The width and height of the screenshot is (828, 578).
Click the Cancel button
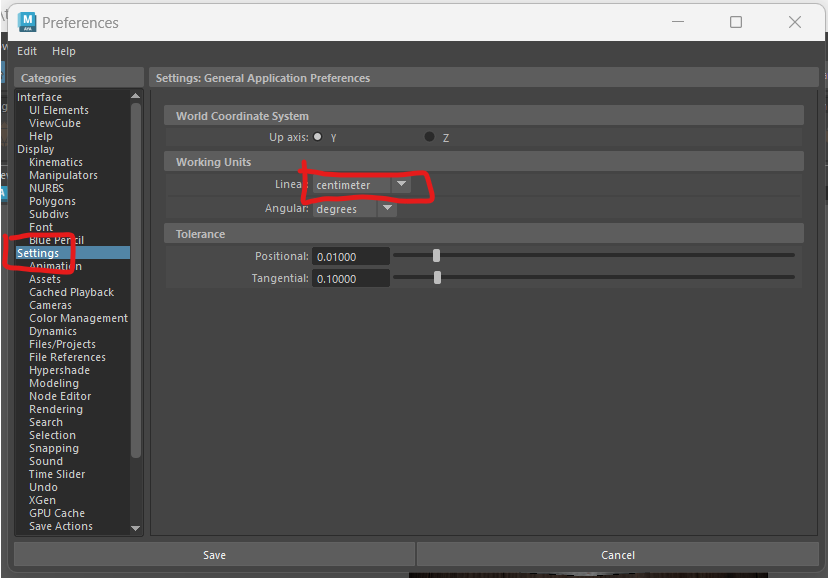618,555
